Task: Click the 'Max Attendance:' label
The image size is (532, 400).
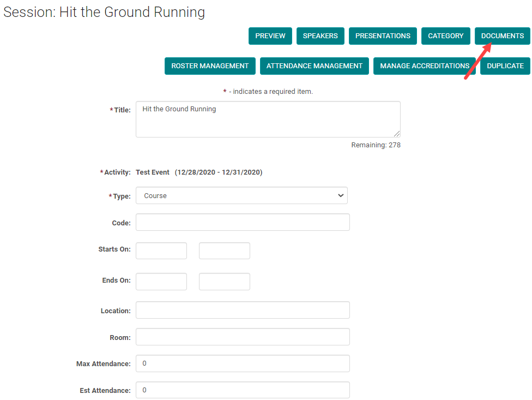Action: (104, 363)
